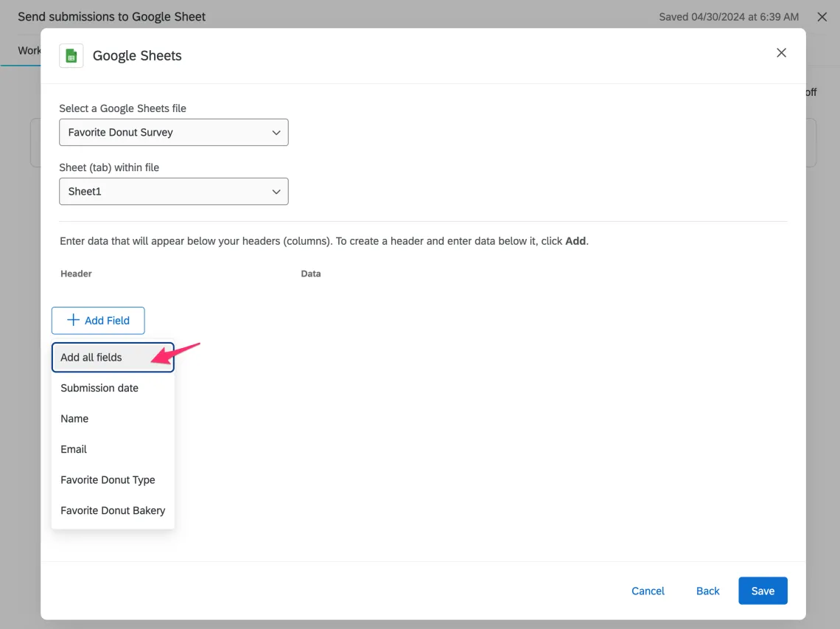Click the plus icon in Add Field

click(73, 320)
